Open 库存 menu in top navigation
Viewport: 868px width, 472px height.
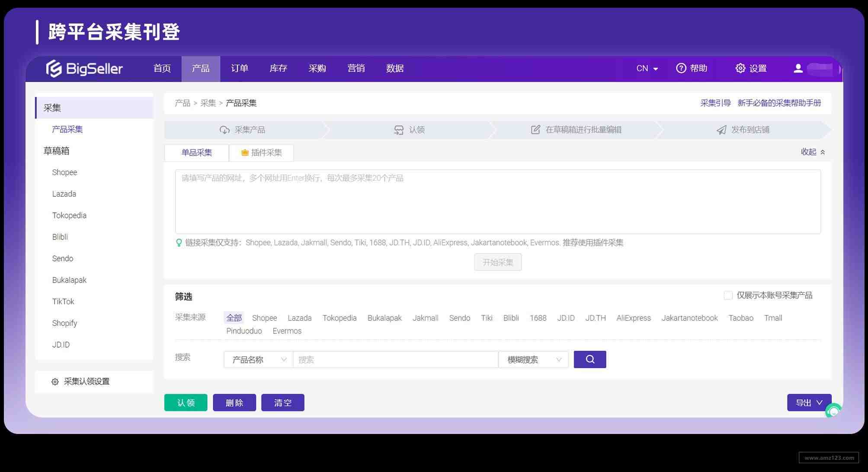278,68
